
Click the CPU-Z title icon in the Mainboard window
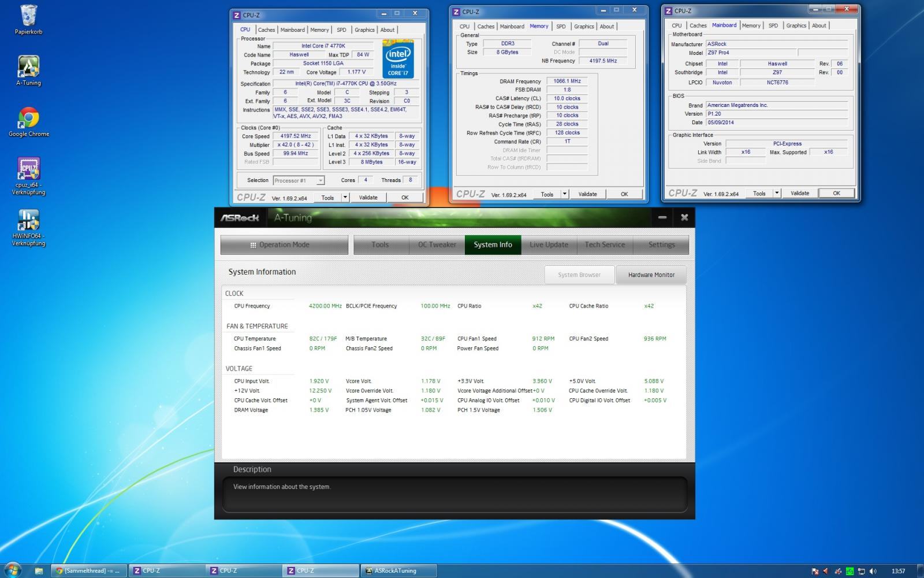[x=668, y=10]
